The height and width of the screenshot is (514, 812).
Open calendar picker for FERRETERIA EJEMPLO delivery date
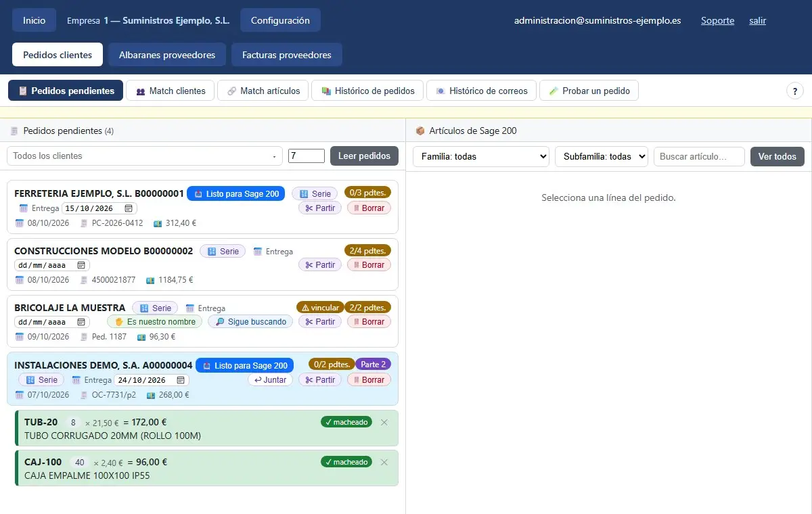129,208
